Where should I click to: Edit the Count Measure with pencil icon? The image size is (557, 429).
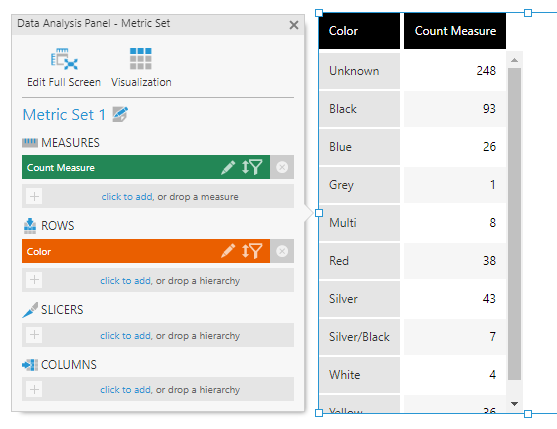pos(228,167)
